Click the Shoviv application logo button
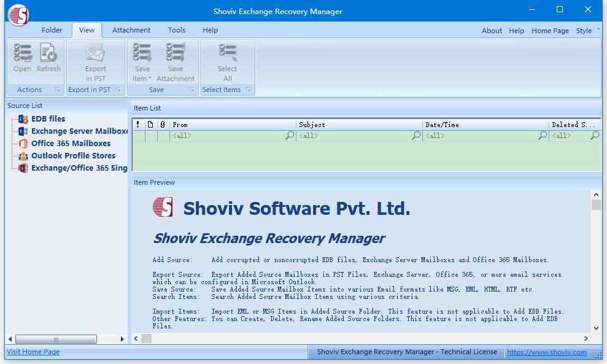 [18, 15]
